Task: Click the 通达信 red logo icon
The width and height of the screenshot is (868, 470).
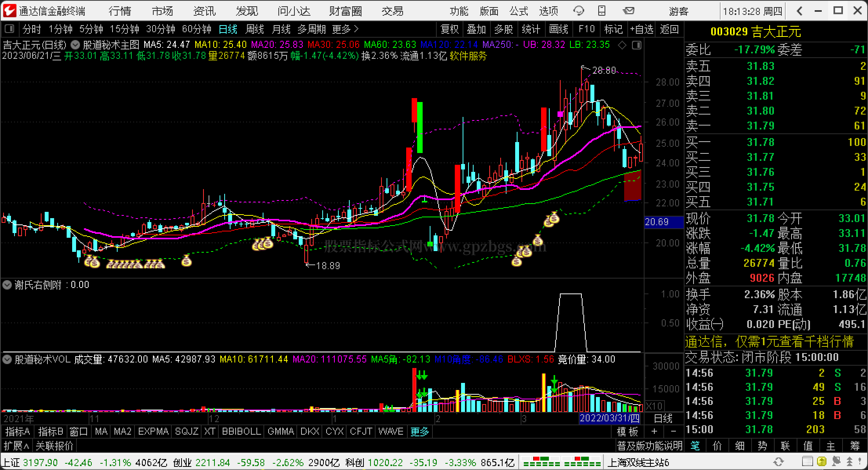Action: [9, 11]
